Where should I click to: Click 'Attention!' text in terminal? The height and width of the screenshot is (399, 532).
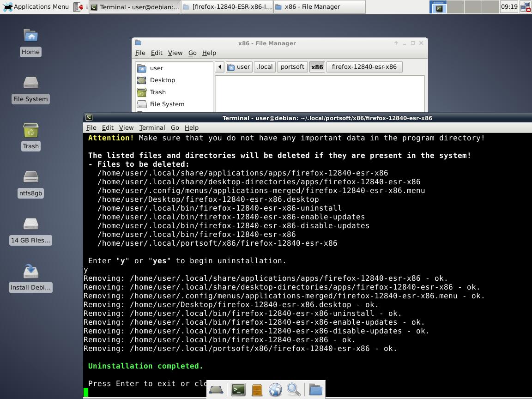coord(111,138)
